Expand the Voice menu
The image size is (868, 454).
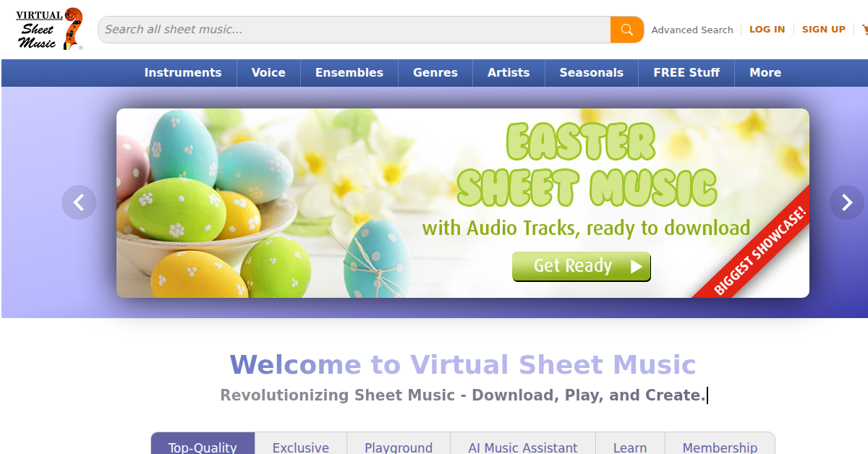tap(268, 72)
